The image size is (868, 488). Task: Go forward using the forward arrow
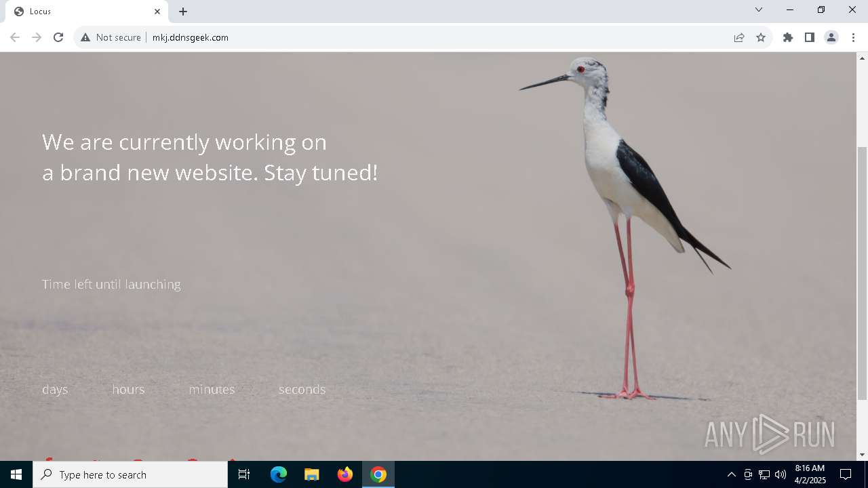click(37, 37)
